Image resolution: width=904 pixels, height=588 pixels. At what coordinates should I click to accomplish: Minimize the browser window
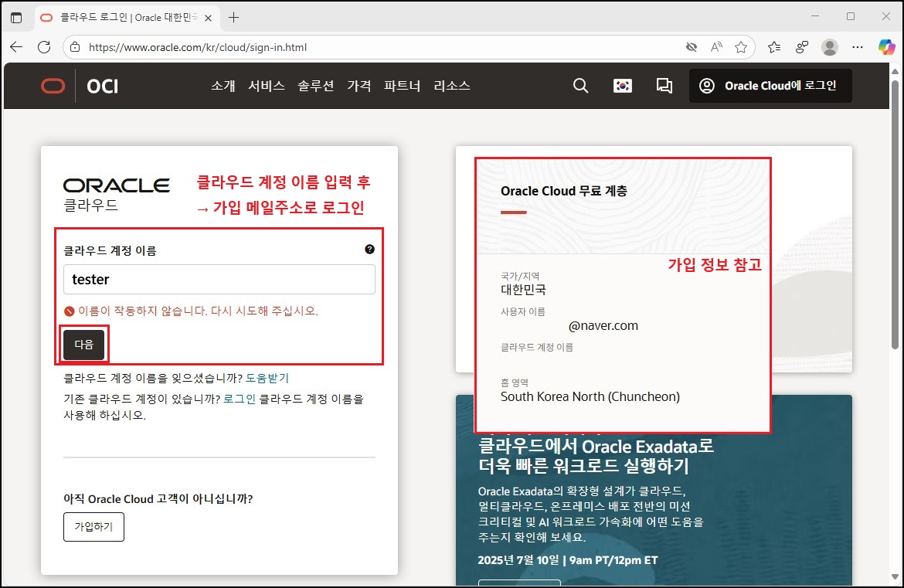[815, 16]
